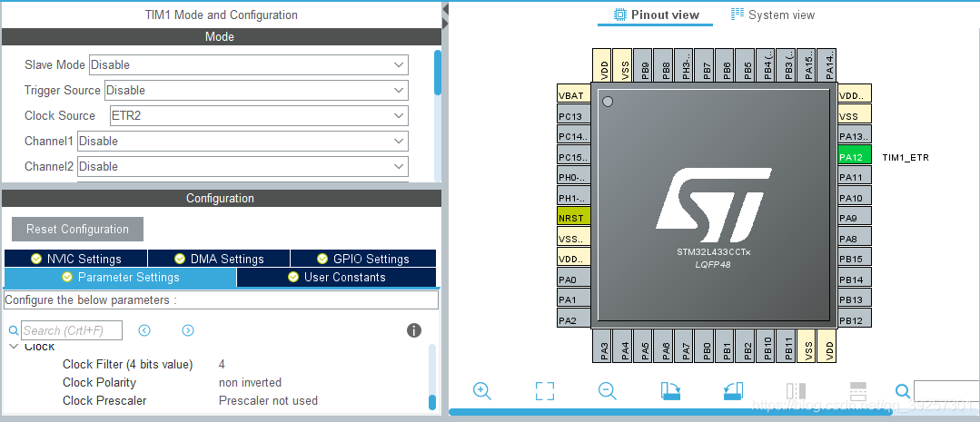The image size is (980, 422).
Task: Switch to the System view tab
Action: click(773, 15)
